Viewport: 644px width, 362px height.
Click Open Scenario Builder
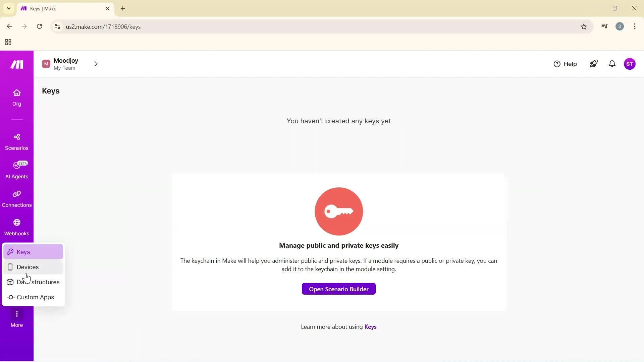point(338,289)
